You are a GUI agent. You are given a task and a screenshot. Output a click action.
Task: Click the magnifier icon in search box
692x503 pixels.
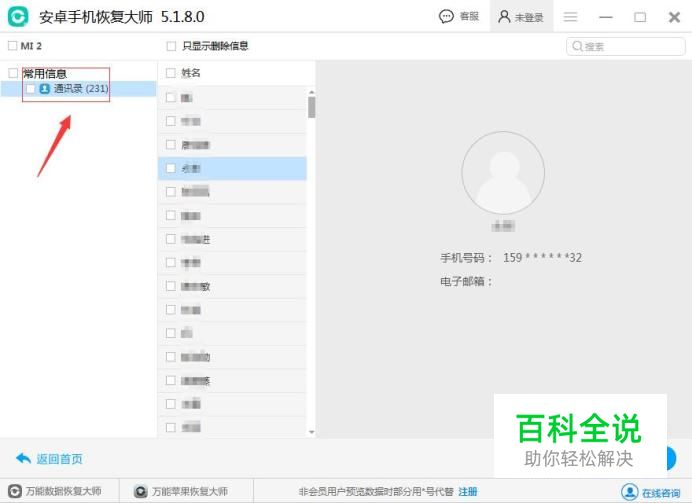coord(577,46)
